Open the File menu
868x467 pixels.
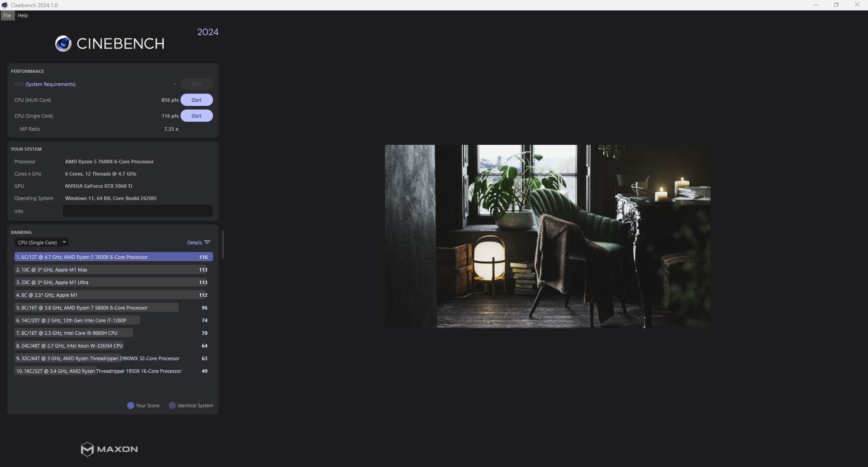coord(7,15)
